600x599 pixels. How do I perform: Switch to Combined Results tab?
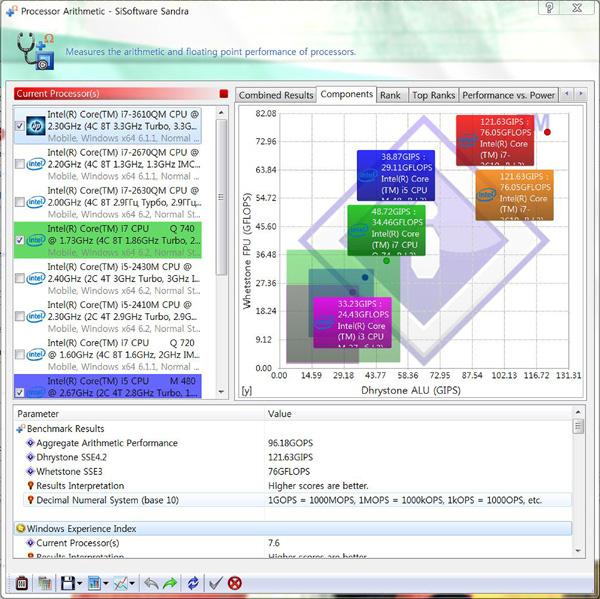pos(276,95)
